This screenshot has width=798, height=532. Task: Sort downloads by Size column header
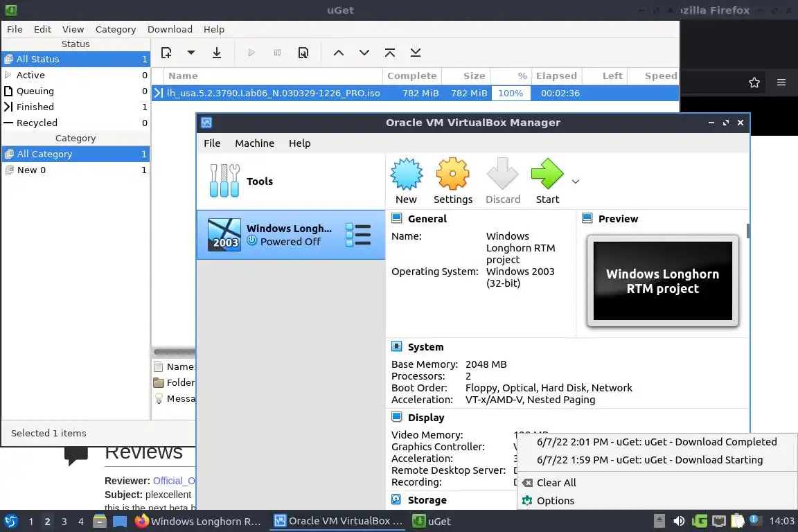click(465, 76)
